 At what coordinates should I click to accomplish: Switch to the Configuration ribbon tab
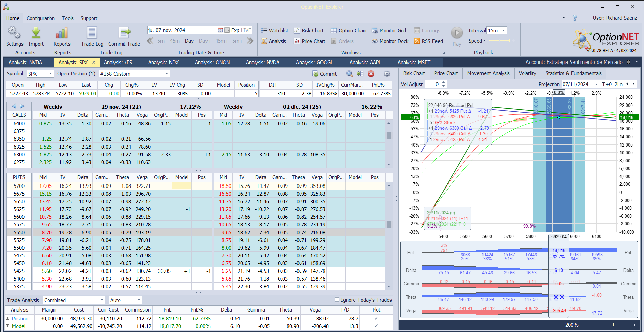click(40, 18)
